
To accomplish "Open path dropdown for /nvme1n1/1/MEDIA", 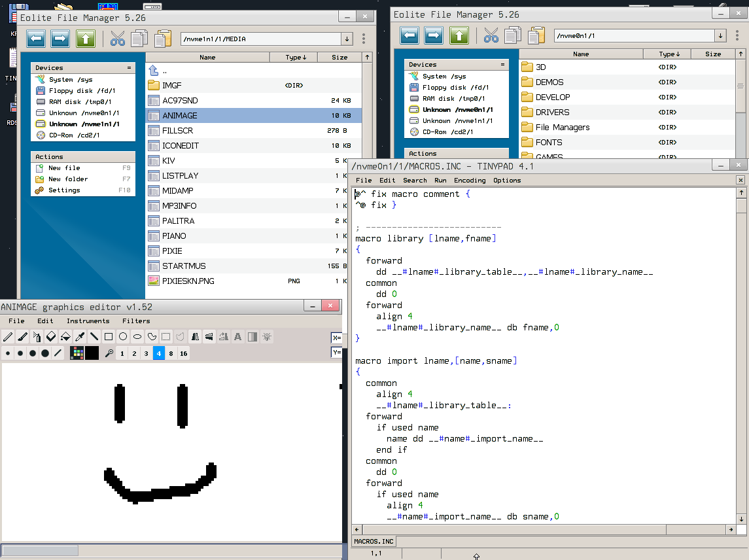I will (x=347, y=39).
